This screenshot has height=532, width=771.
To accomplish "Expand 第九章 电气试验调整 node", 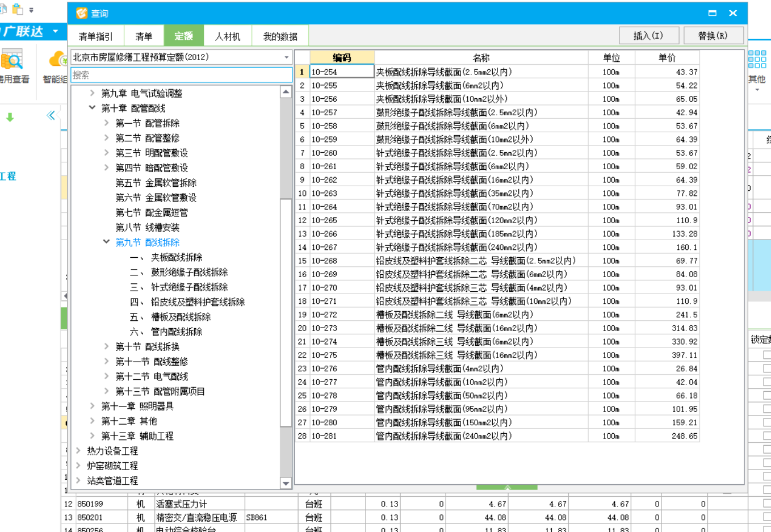I will 92,93.
